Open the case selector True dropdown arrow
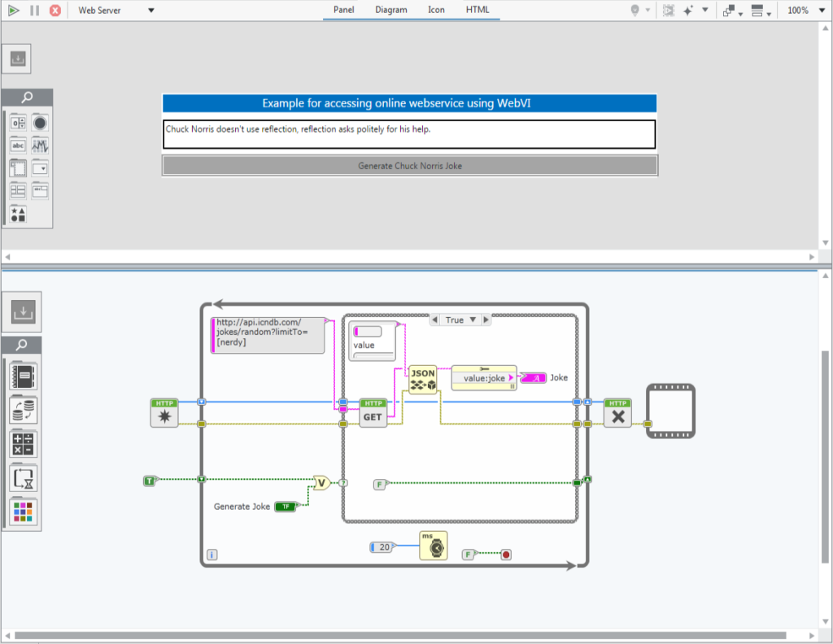Screen dimensions: 833x644 pos(473,320)
